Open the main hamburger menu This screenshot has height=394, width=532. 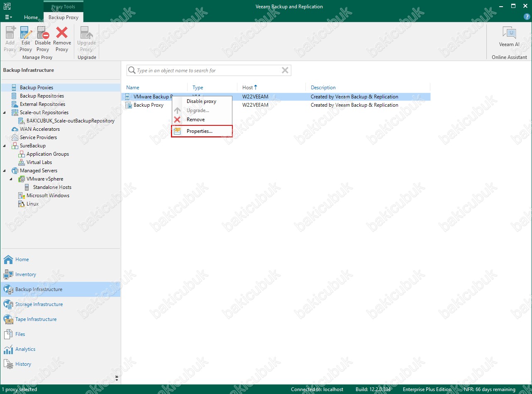point(8,17)
